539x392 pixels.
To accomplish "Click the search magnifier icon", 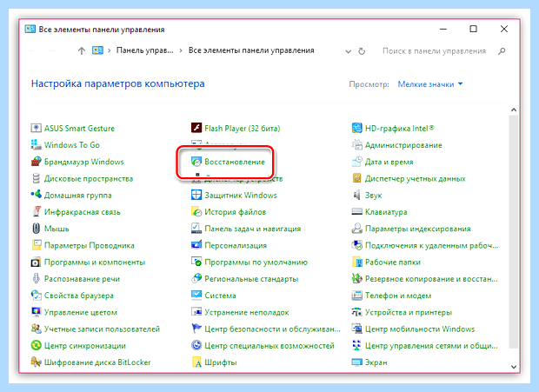I will 502,51.
